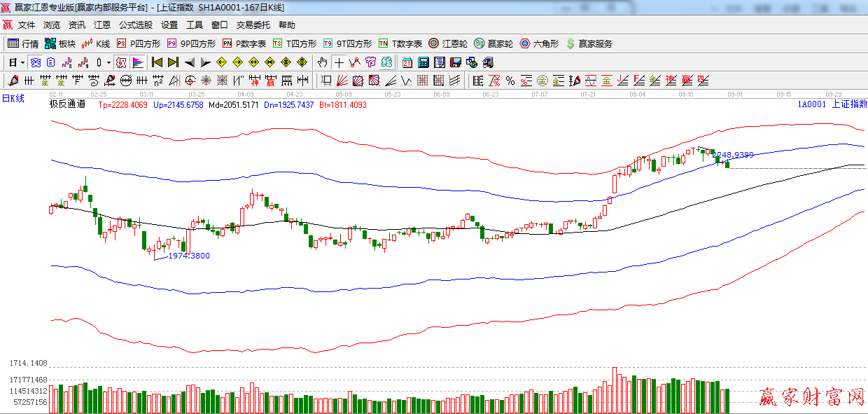This screenshot has width=868, height=414.
Task: Expand the candle bar style dropdown arrow
Action: click(x=108, y=62)
